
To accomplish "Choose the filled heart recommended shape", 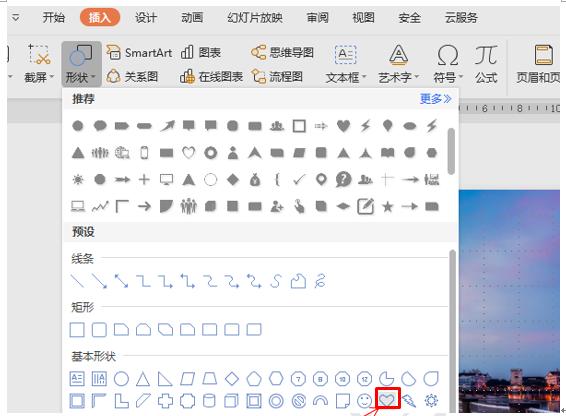I will [343, 126].
